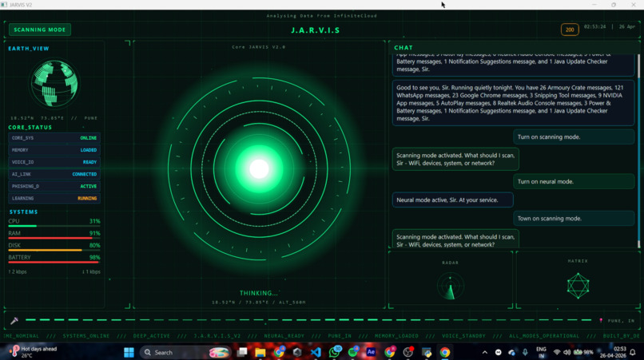
Task: Click the SYSTEMS section heading
Action: coord(23,212)
